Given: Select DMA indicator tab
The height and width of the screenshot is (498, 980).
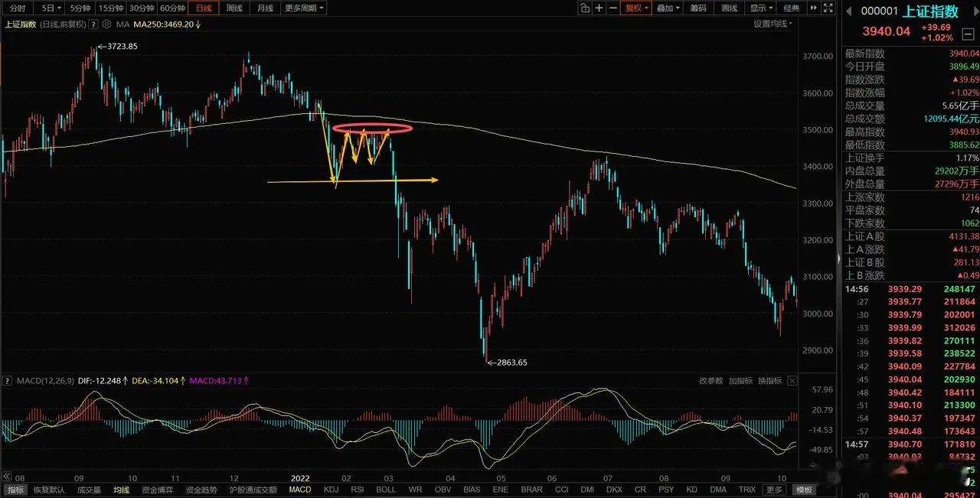Looking at the screenshot, I should pos(718,490).
